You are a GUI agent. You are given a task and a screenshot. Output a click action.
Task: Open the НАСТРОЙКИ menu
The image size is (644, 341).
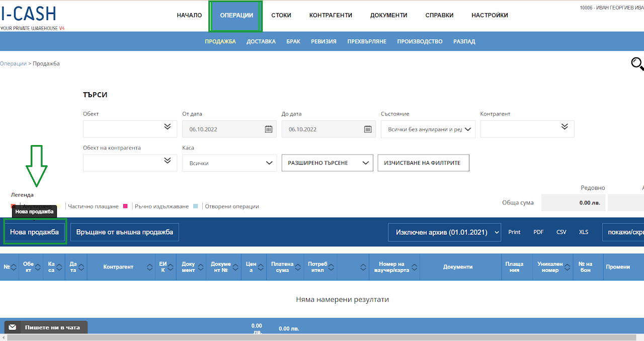click(x=490, y=15)
